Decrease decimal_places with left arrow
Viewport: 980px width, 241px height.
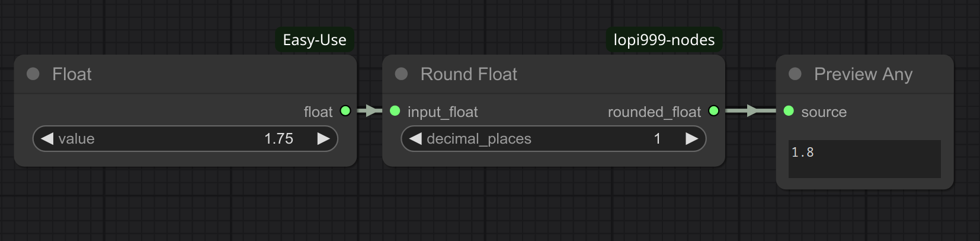click(415, 138)
